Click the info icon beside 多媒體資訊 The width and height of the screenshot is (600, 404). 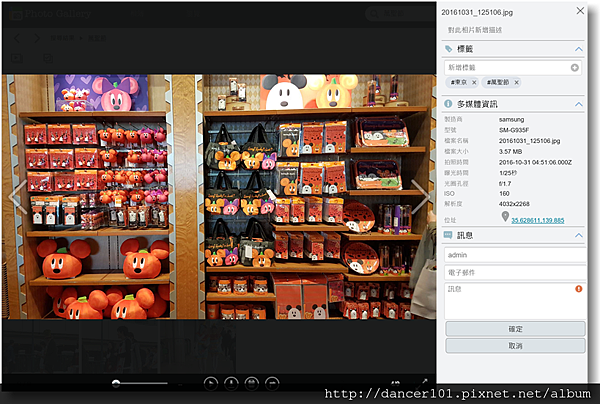[x=448, y=104]
